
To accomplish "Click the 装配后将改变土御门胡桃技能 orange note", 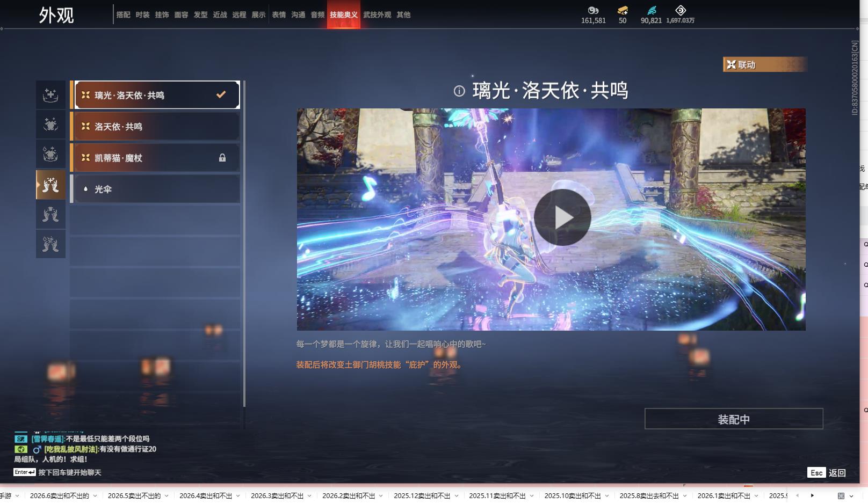I will pyautogui.click(x=380, y=364).
